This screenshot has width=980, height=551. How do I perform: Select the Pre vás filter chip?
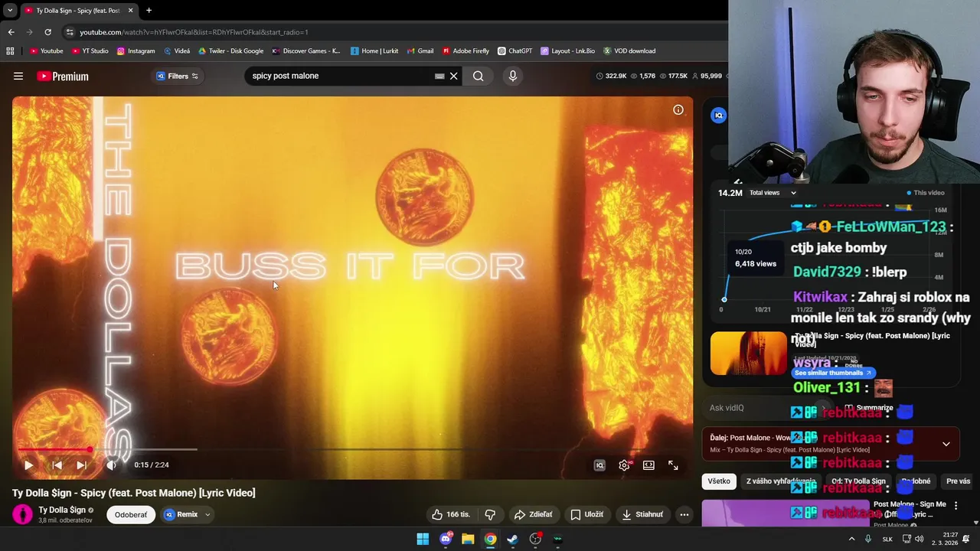pyautogui.click(x=958, y=481)
